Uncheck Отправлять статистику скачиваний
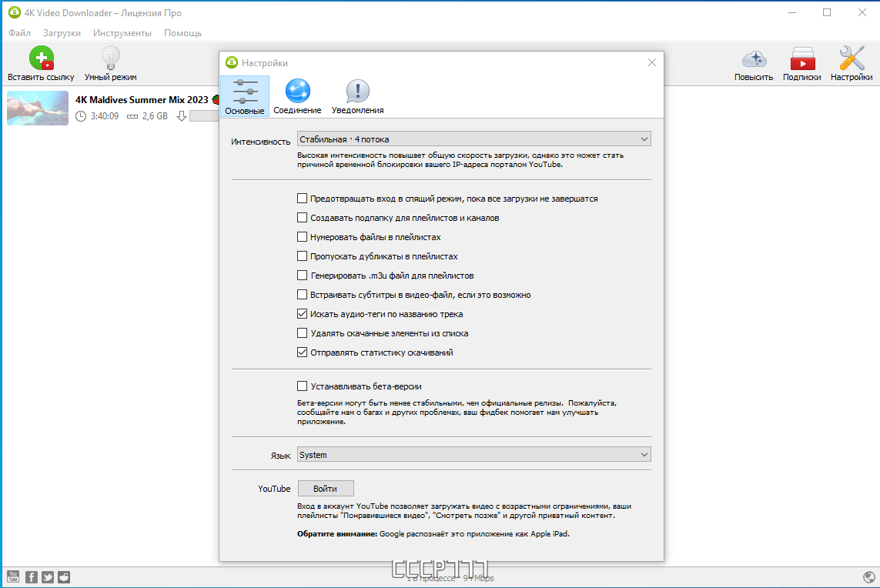The width and height of the screenshot is (880, 588). click(x=302, y=352)
